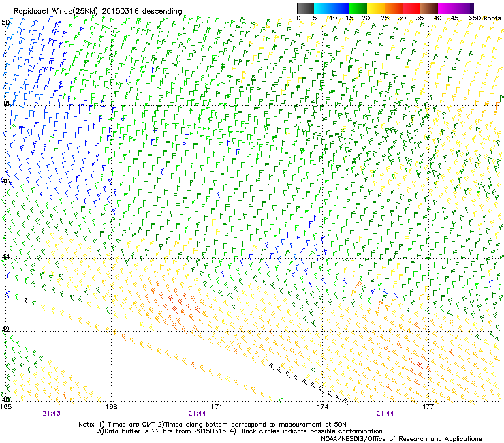
Task: Click the blue 5-15 knots legend segment
Action: coord(332,8)
